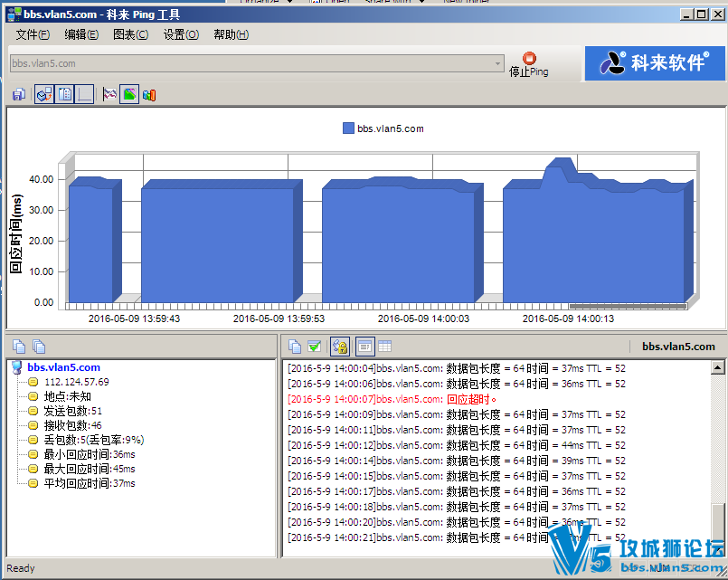Select the 平均回应时间:37ms tree entry
728x580 pixels.
pyautogui.click(x=90, y=483)
